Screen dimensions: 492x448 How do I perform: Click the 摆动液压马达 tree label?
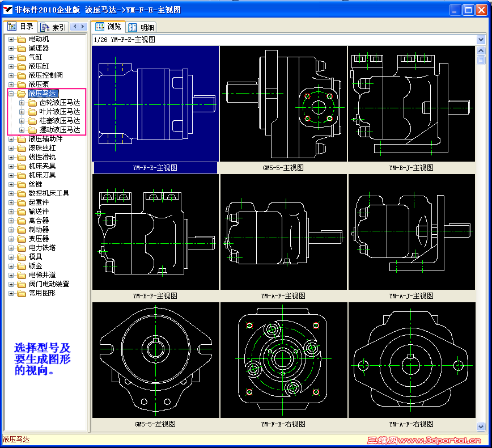(x=60, y=130)
